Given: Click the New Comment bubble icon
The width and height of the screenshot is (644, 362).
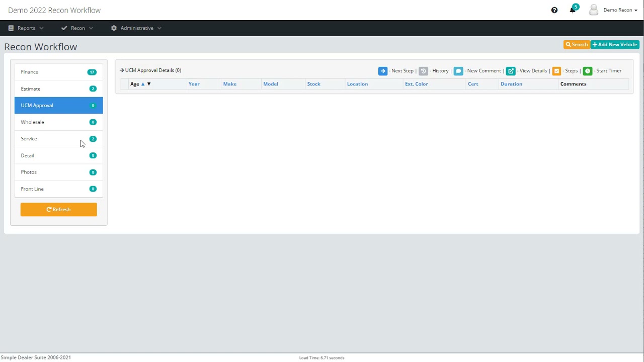Looking at the screenshot, I should point(458,71).
